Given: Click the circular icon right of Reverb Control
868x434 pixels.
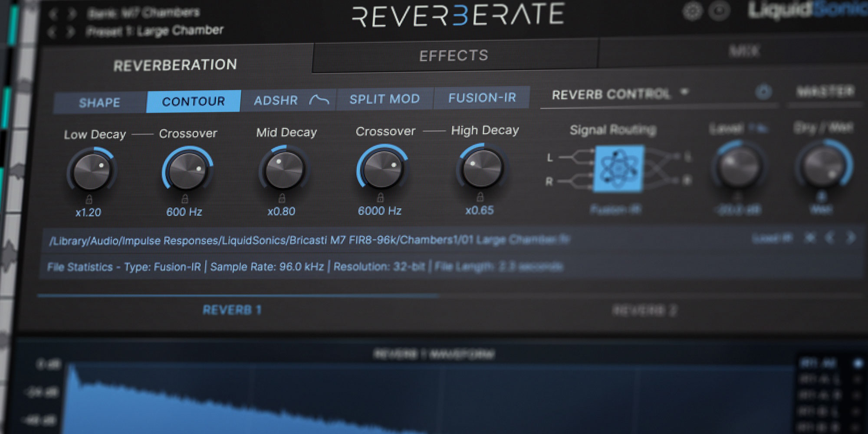Looking at the screenshot, I should point(763,92).
